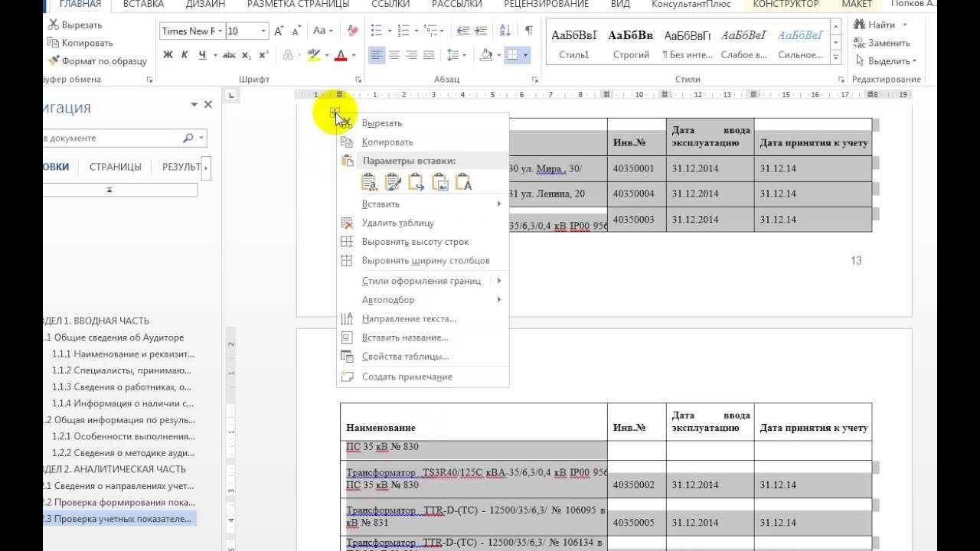Decrease font size with small A
Viewport: 980px width, 551px height.
click(296, 31)
